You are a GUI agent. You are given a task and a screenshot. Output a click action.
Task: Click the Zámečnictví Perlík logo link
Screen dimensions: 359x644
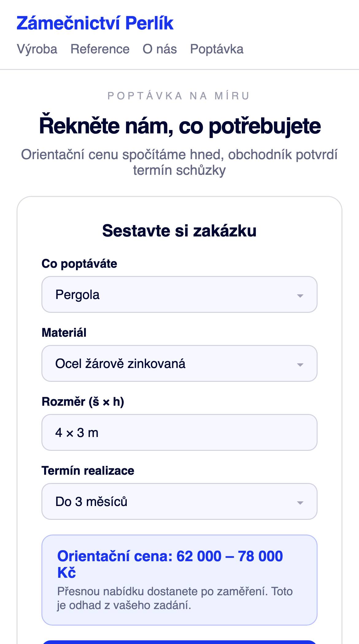point(95,23)
